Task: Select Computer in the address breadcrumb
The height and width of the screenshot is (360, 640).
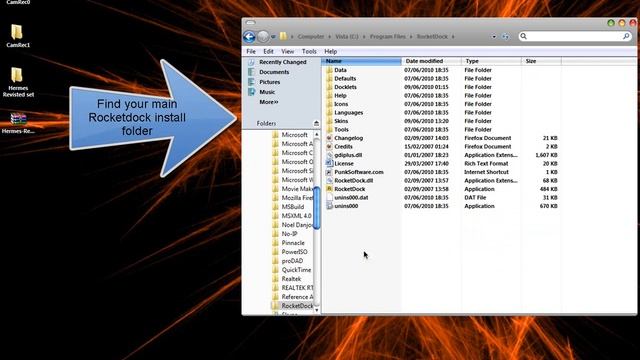Action: (x=311, y=37)
